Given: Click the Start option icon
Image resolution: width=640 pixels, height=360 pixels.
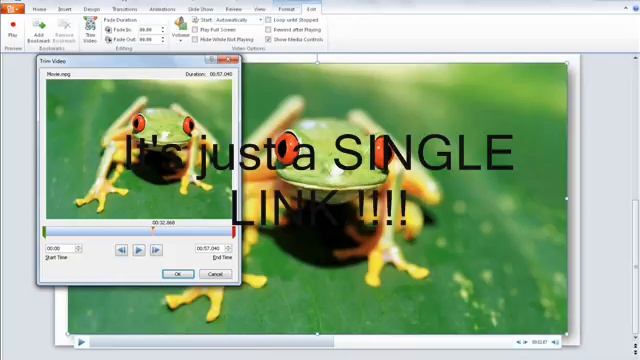Looking at the screenshot, I should point(196,20).
